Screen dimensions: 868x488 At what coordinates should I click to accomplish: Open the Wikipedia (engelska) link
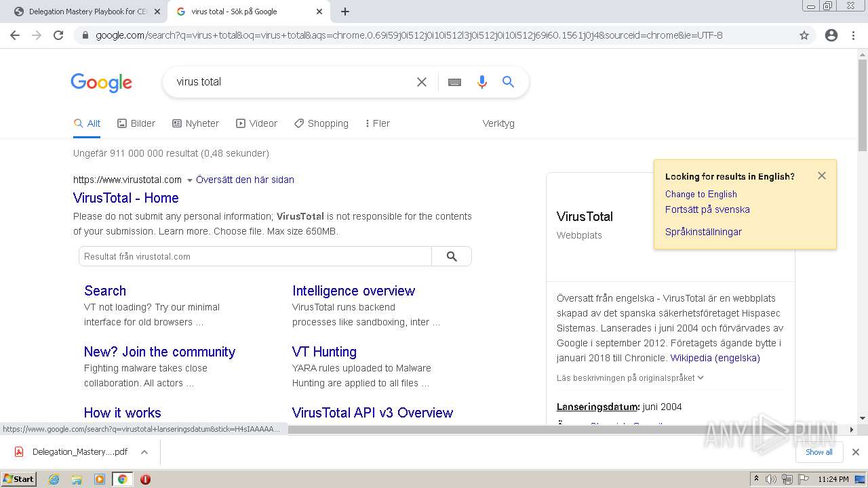tap(715, 358)
